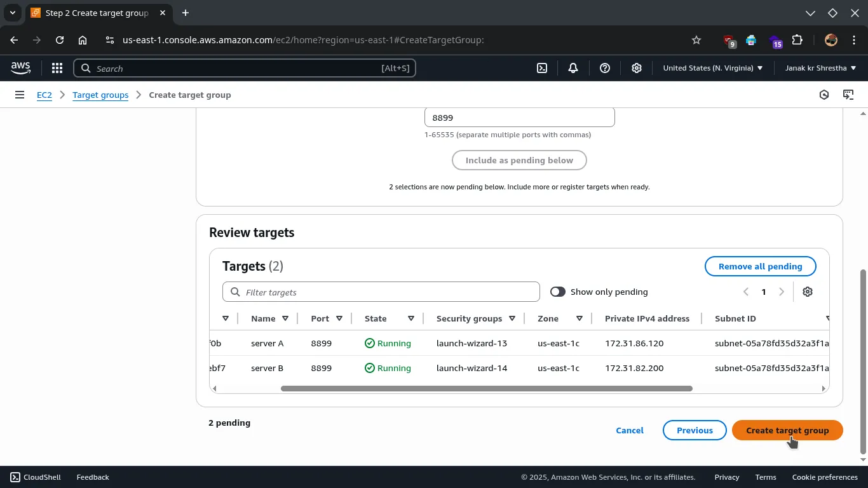Open the AWS services grid menu
Image resolution: width=868 pixels, height=488 pixels.
pyautogui.click(x=57, y=68)
